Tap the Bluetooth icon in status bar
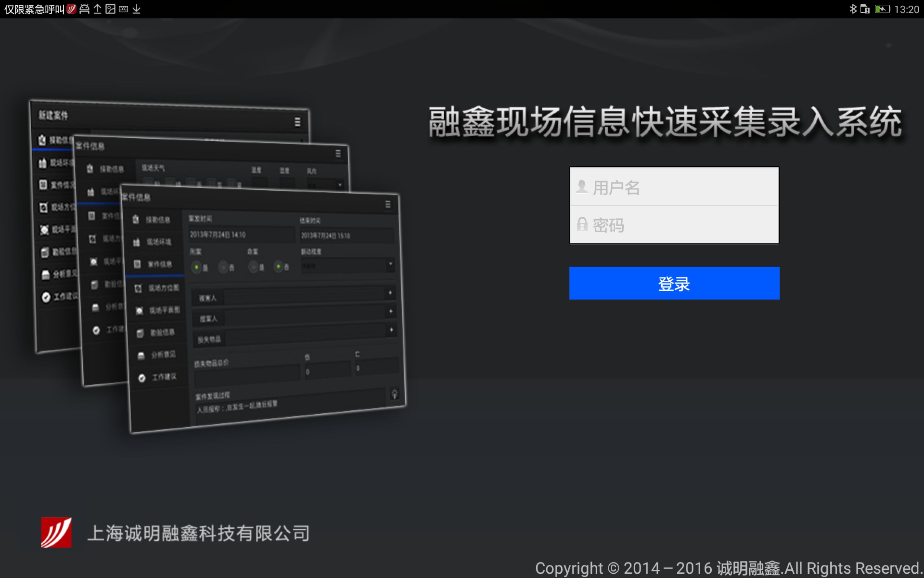Image resolution: width=924 pixels, height=578 pixels. click(x=853, y=9)
